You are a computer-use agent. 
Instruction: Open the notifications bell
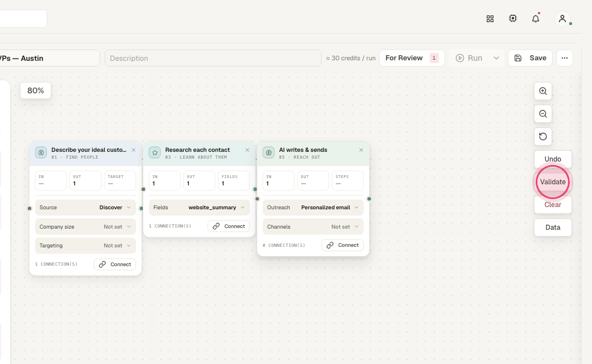(536, 18)
